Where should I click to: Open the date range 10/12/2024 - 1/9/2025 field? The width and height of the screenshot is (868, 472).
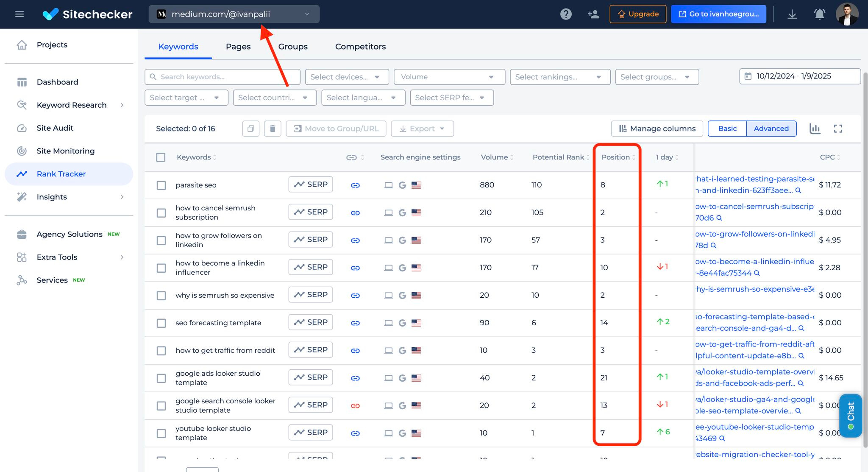pyautogui.click(x=800, y=76)
